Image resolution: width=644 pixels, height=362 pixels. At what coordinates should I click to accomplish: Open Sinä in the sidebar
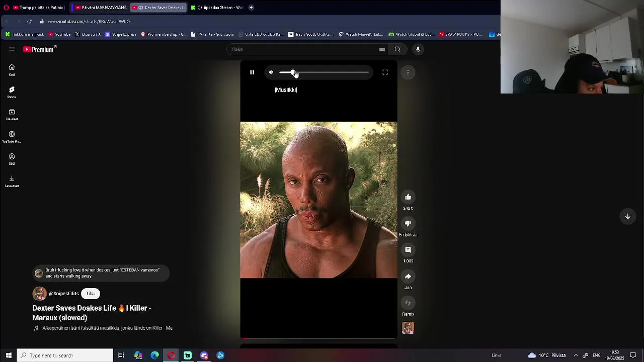point(12,159)
